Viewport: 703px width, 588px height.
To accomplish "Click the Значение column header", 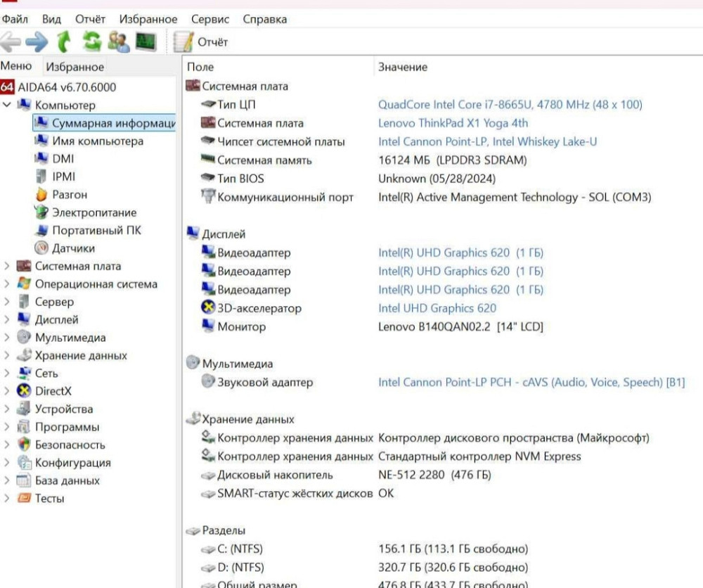I will click(403, 67).
